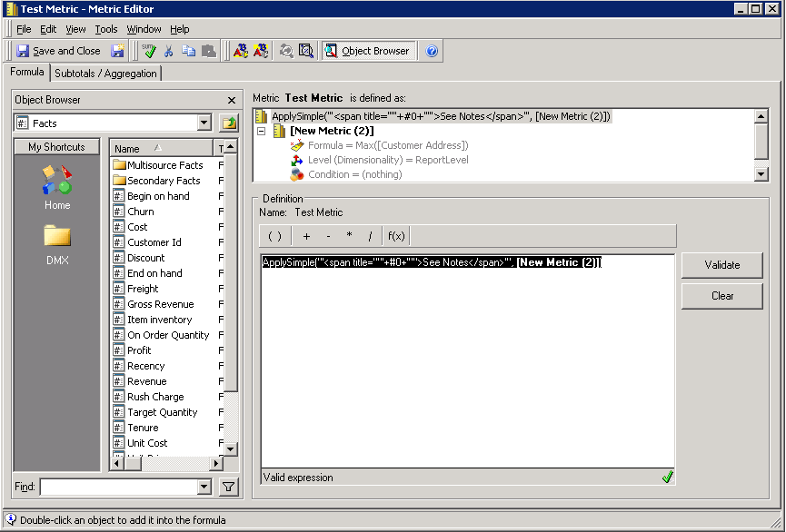Click the Save and Close toolbar button
The image size is (786, 532).
coord(58,51)
